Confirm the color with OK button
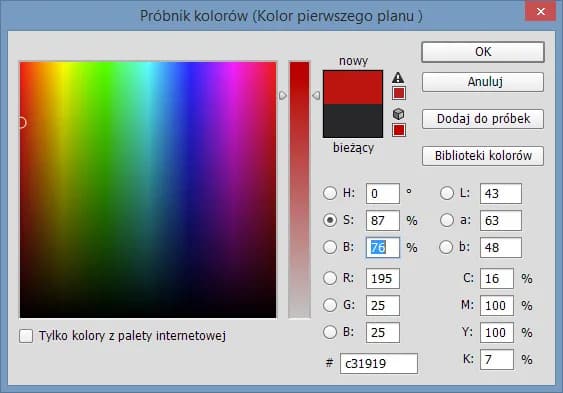 [x=483, y=52]
